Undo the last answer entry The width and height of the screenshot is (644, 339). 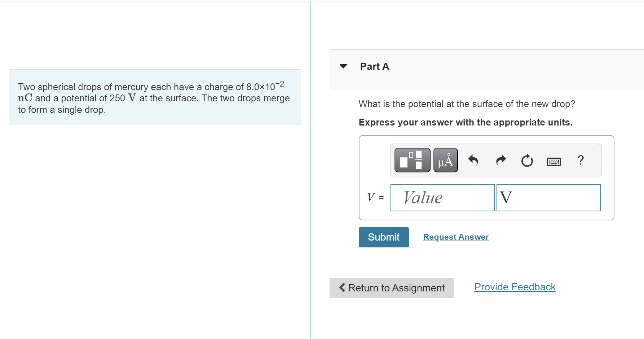tap(473, 160)
